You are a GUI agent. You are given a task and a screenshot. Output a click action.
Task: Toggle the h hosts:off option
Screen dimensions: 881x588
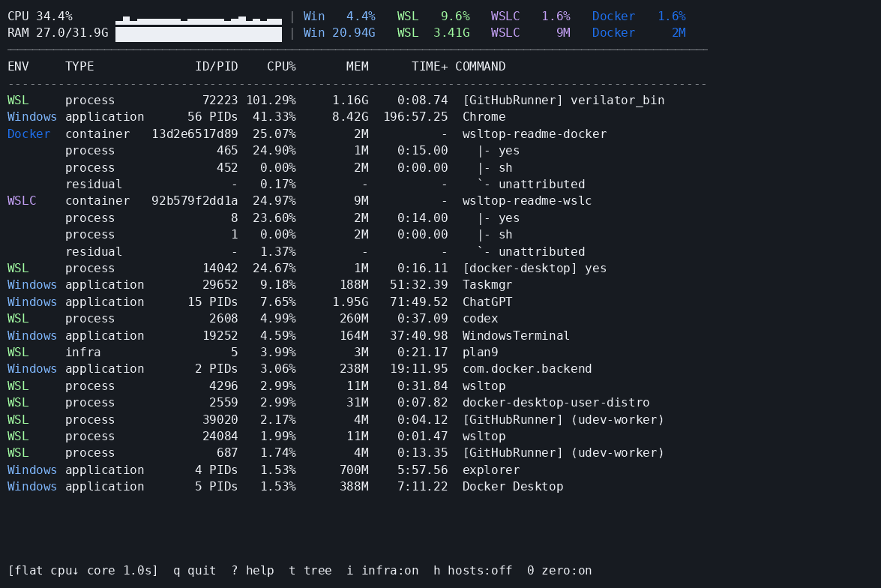(x=473, y=571)
